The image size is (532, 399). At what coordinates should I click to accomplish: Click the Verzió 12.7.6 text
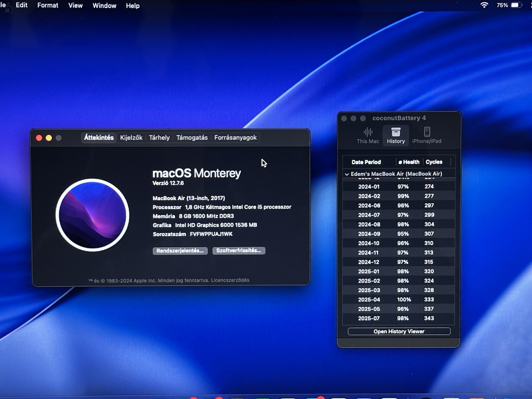pyautogui.click(x=168, y=183)
